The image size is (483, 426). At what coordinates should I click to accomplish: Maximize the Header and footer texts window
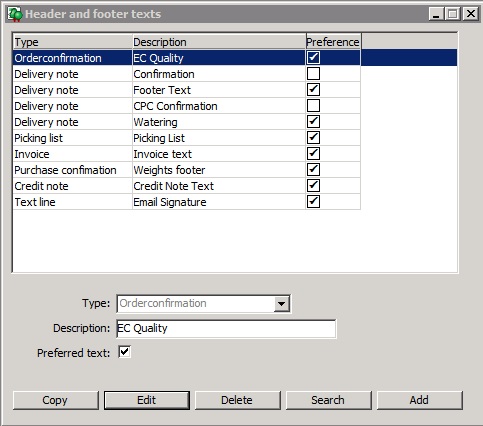tap(453, 14)
